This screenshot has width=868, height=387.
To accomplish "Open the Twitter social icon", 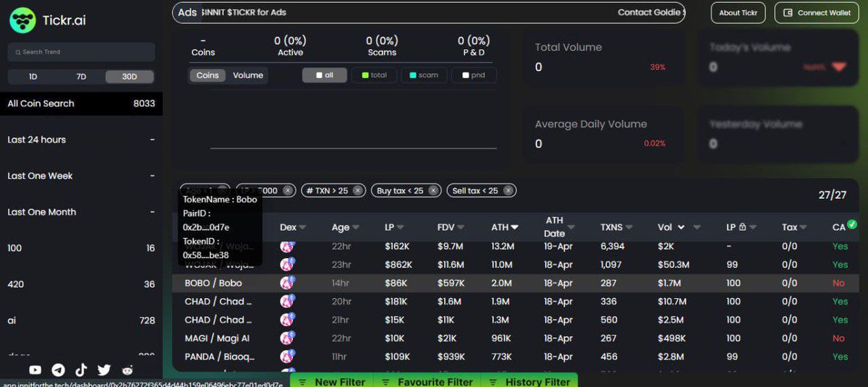I will click(x=104, y=370).
